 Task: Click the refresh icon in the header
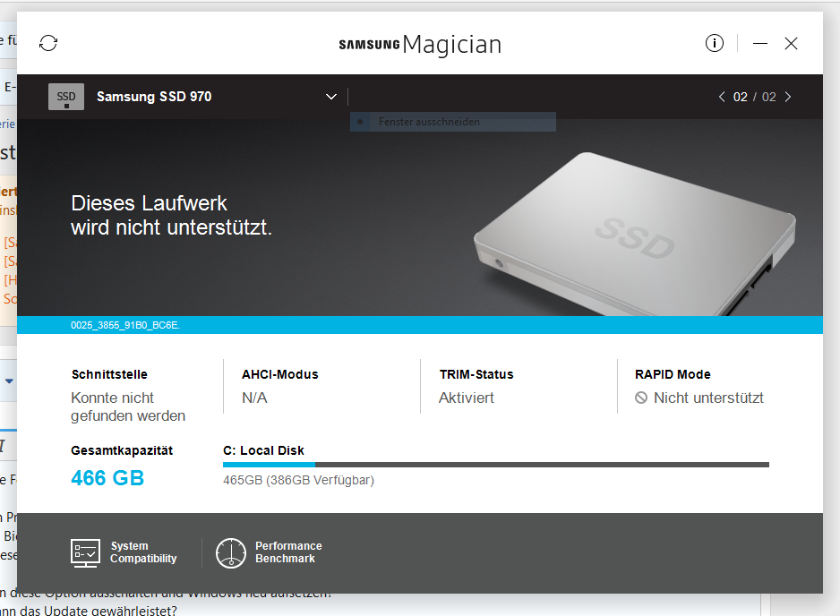pyautogui.click(x=48, y=43)
